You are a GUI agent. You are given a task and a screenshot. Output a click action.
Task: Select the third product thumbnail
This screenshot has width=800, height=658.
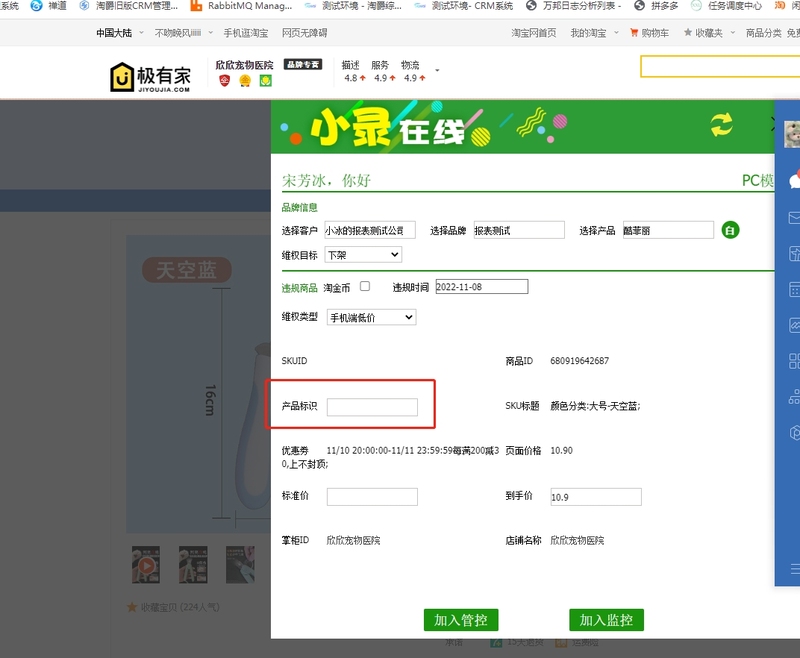click(240, 565)
